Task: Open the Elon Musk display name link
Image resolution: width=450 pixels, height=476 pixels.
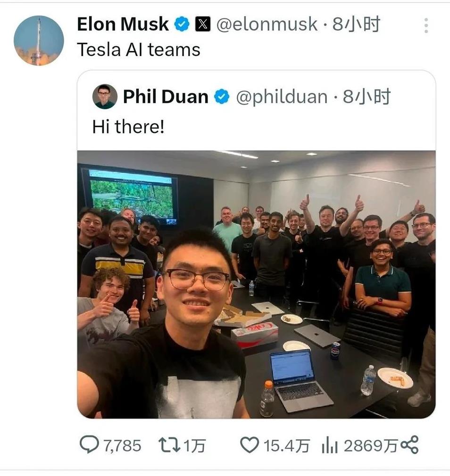Action: point(123,24)
